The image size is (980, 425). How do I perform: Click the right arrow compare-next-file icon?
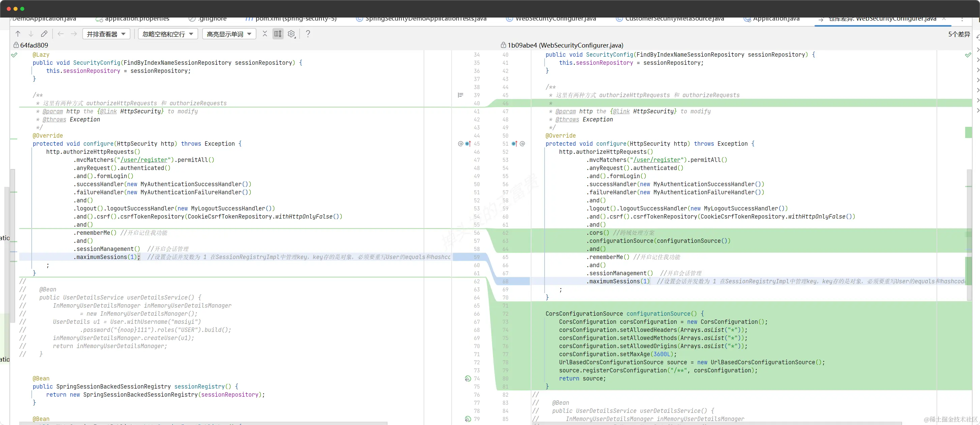pyautogui.click(x=74, y=34)
